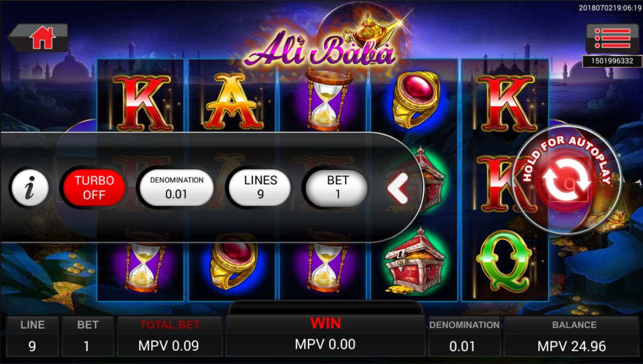Click the golden A symbol on reel two

click(x=232, y=101)
